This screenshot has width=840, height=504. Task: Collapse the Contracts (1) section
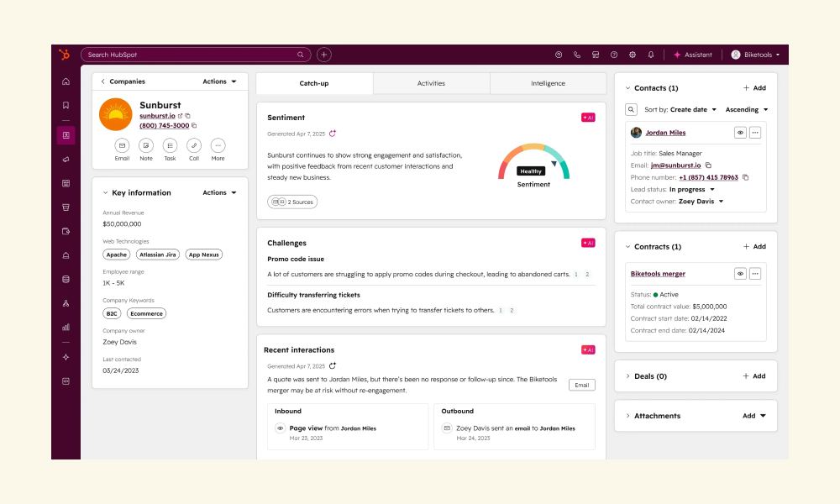(x=627, y=246)
